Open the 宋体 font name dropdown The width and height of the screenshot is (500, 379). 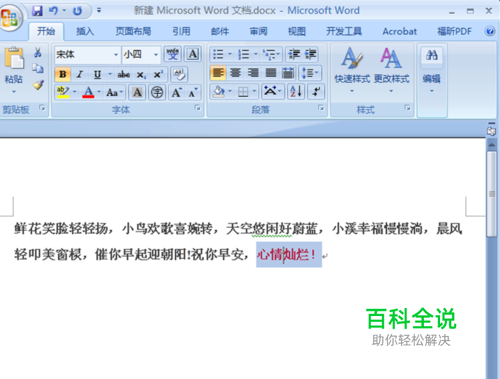pyautogui.click(x=116, y=55)
